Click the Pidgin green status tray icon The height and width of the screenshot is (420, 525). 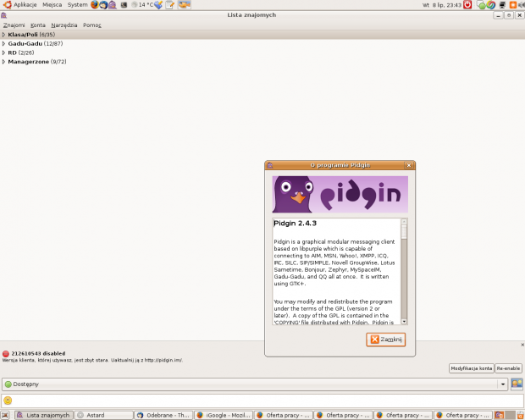(481, 5)
